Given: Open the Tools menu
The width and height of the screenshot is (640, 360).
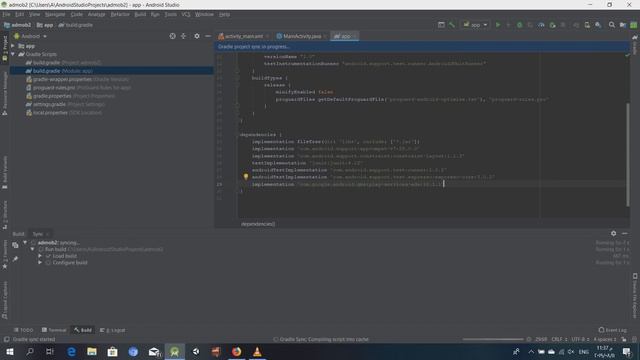Looking at the screenshot, I should [x=171, y=14].
